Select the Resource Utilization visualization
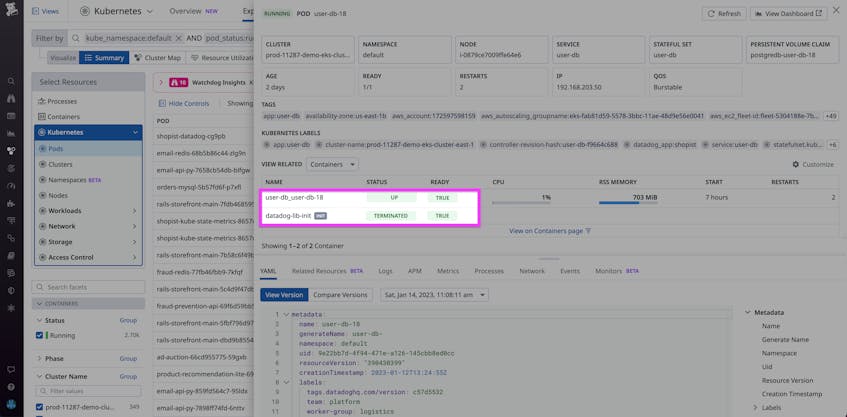 (221, 58)
